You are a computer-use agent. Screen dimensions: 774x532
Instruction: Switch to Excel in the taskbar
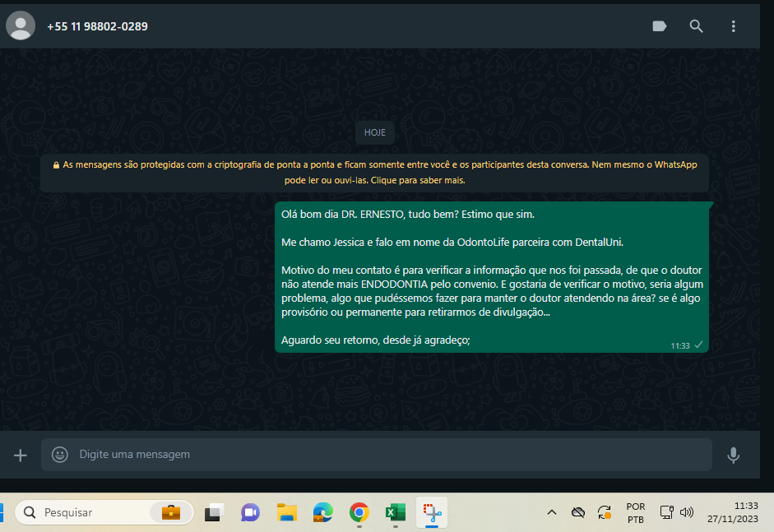pyautogui.click(x=396, y=513)
